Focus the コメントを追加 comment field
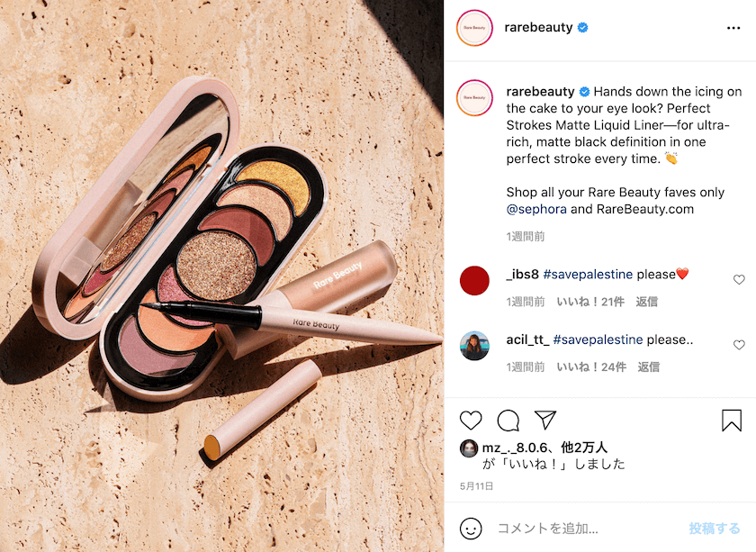The height and width of the screenshot is (552, 756). click(589, 529)
